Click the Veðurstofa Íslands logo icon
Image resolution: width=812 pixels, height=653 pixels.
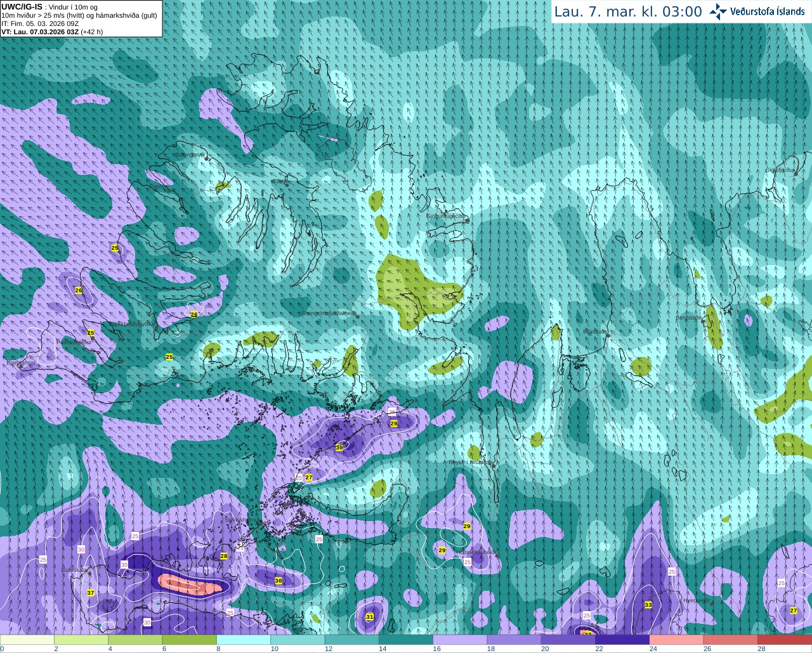tap(718, 11)
